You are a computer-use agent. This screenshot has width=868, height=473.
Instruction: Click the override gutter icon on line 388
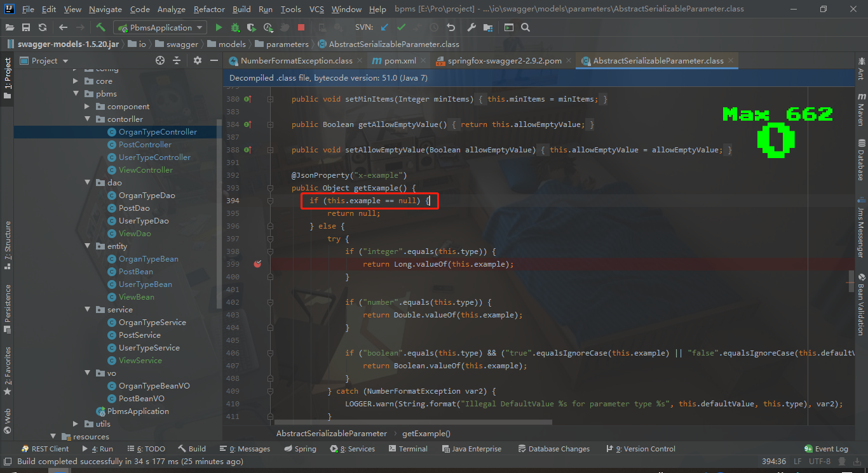pos(248,150)
